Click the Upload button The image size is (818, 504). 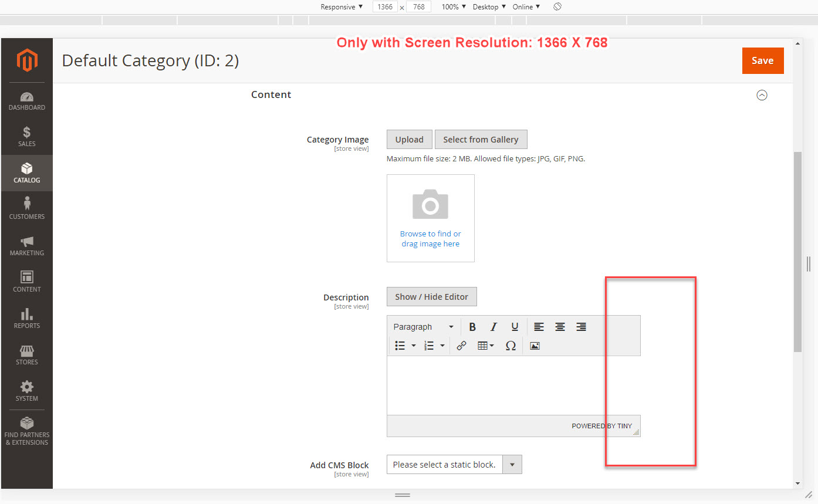coord(410,140)
